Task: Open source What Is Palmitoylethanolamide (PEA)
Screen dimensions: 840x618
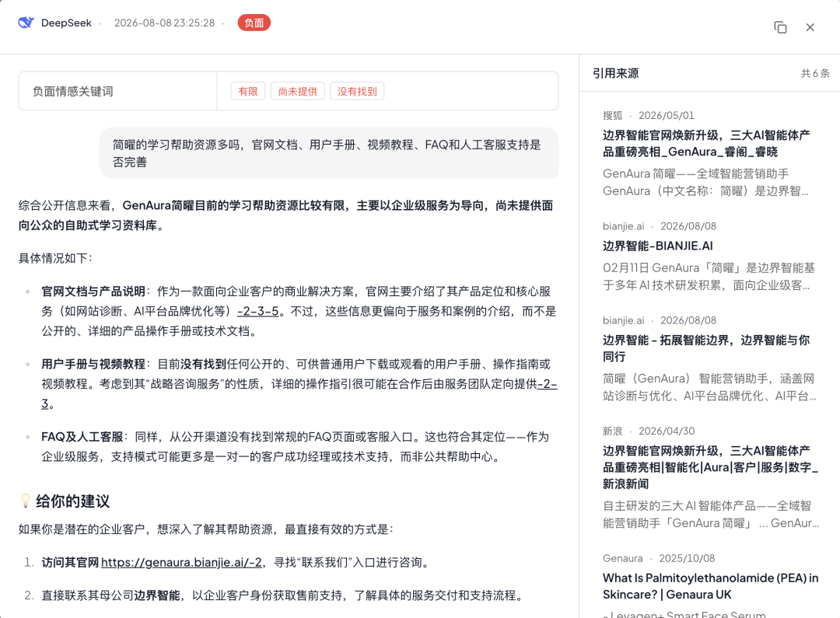Action: click(x=710, y=586)
